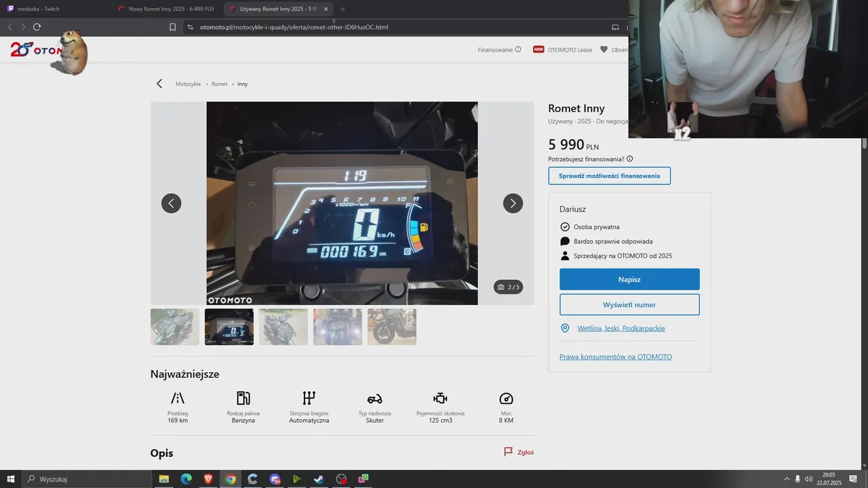Open Wetlina, leski, Podkarpackie location link
The width and height of the screenshot is (868, 488).
621,328
